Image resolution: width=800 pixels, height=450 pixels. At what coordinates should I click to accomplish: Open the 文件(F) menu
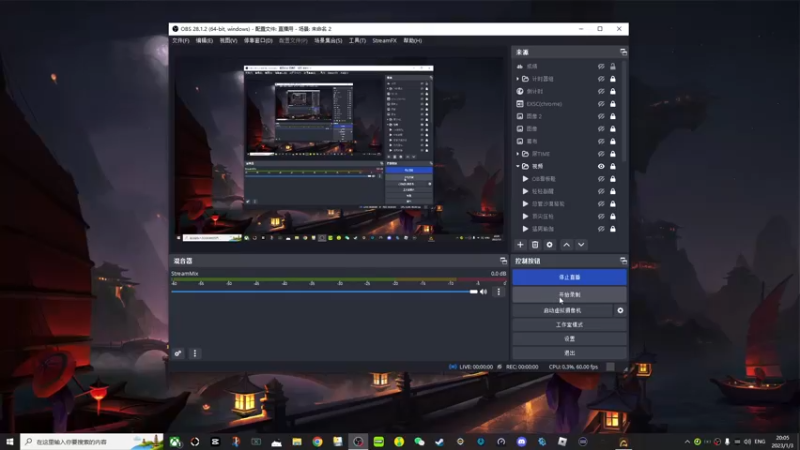[x=181, y=40]
